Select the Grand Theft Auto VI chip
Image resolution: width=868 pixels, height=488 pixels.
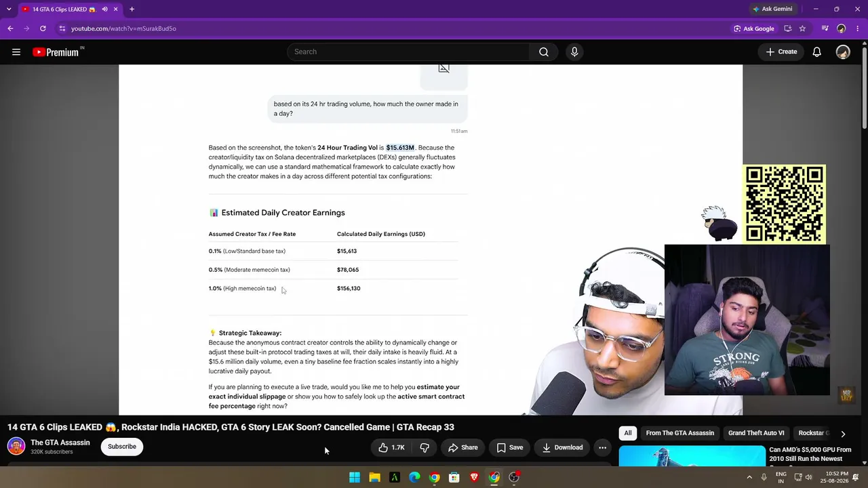(756, 433)
